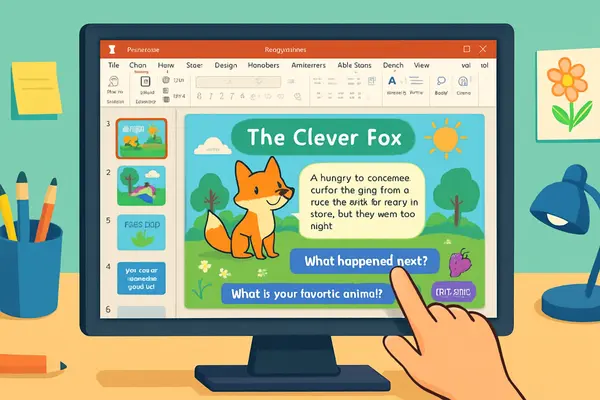The height and width of the screenshot is (400, 600).
Task: Click the 'What happened next?' button
Action: pos(364,261)
